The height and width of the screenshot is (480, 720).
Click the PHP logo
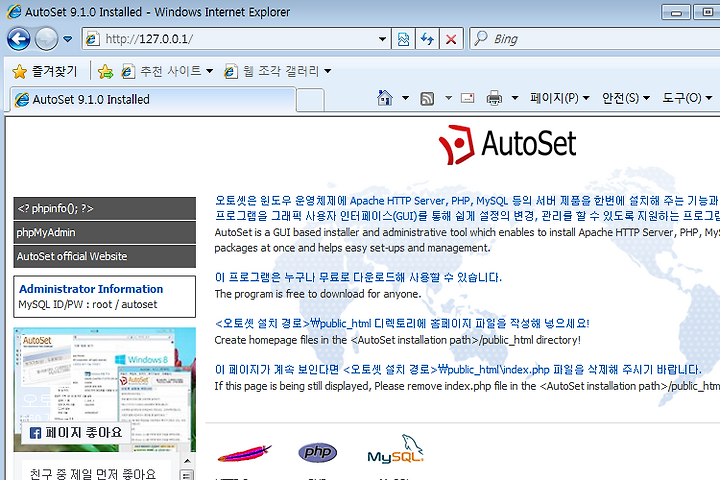pyautogui.click(x=317, y=452)
